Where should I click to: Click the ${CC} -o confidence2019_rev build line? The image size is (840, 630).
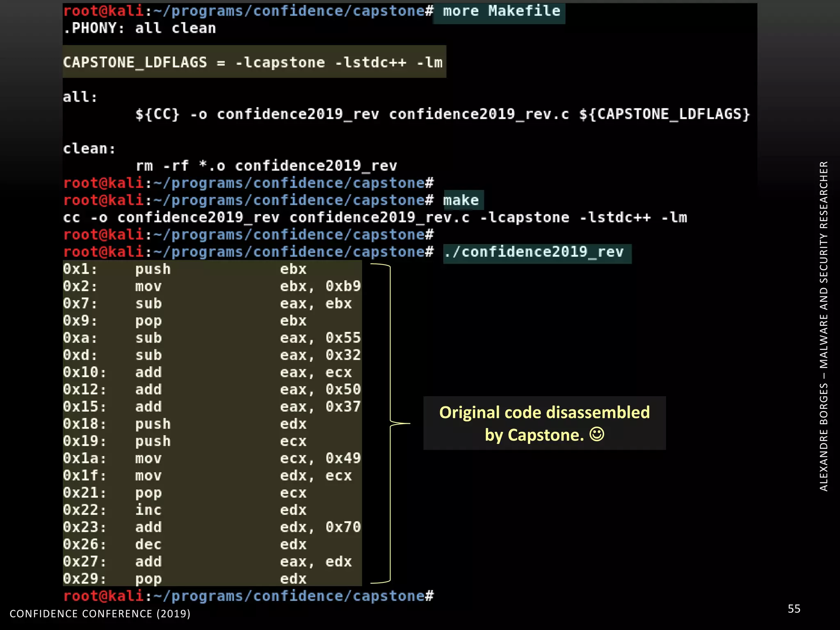click(443, 114)
